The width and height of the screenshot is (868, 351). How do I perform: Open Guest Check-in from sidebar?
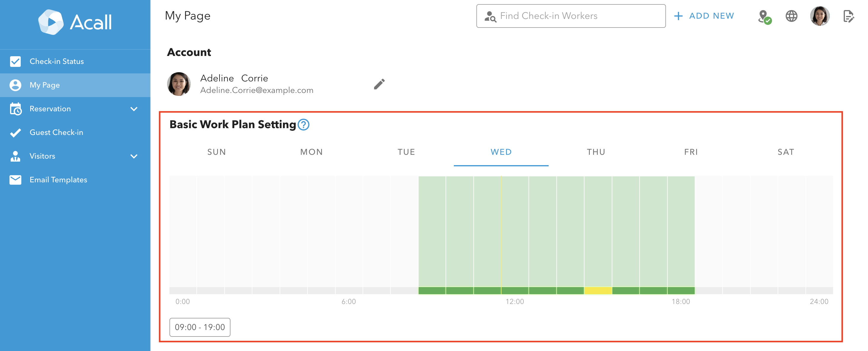pos(56,132)
